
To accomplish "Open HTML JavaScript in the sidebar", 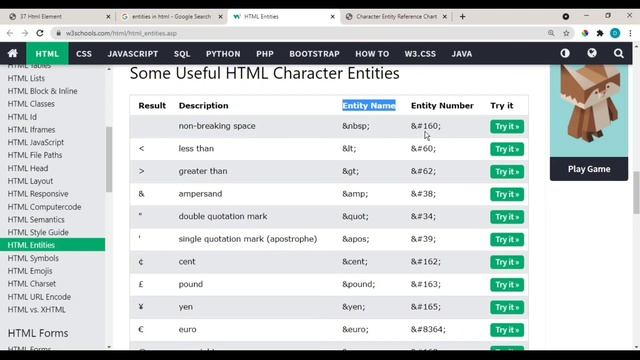I will (36, 142).
